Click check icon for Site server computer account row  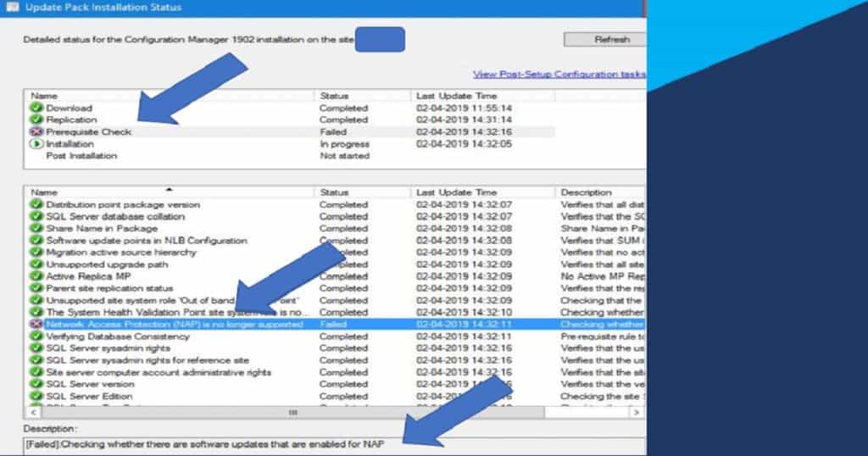(36, 372)
